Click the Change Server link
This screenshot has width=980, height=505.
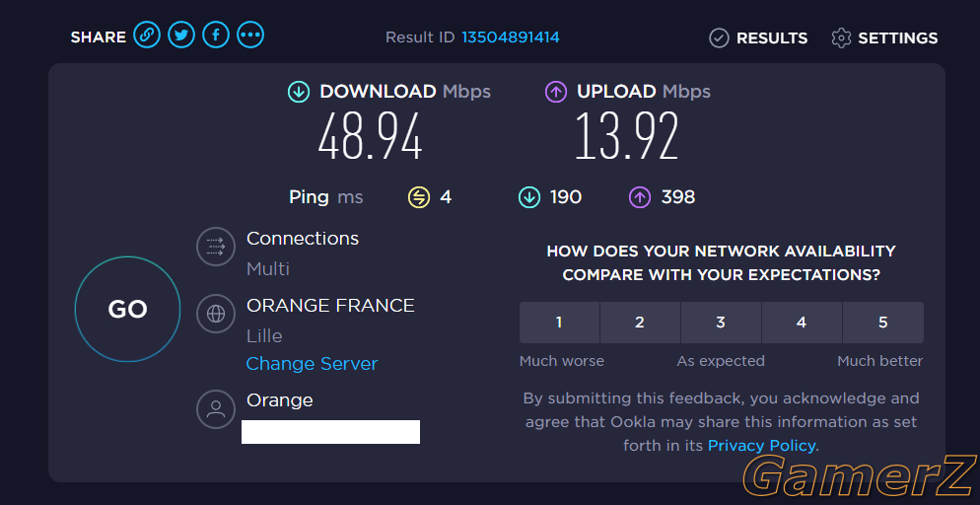(x=312, y=364)
